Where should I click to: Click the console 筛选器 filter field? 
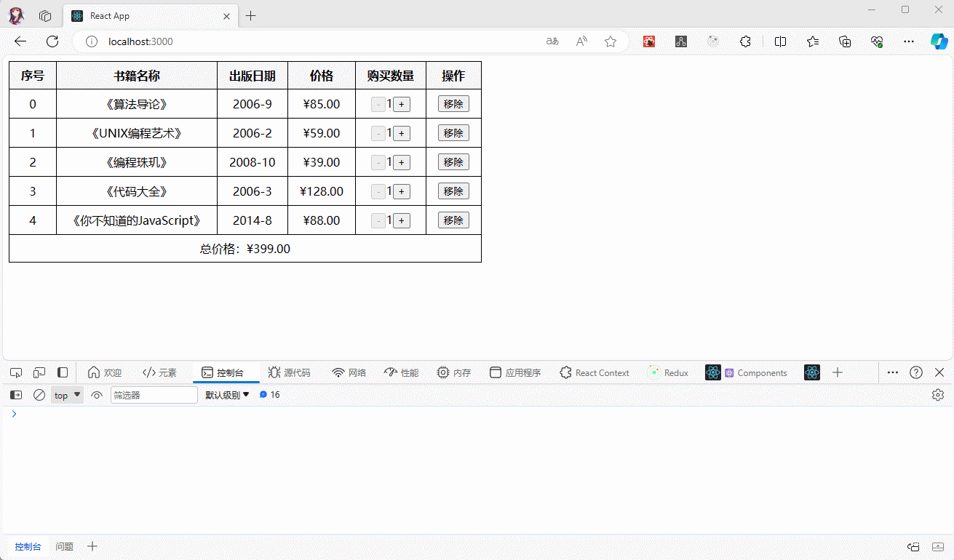154,395
